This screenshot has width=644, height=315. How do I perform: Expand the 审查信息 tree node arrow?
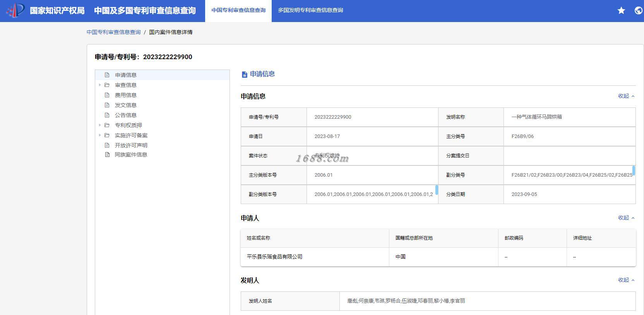(x=100, y=85)
